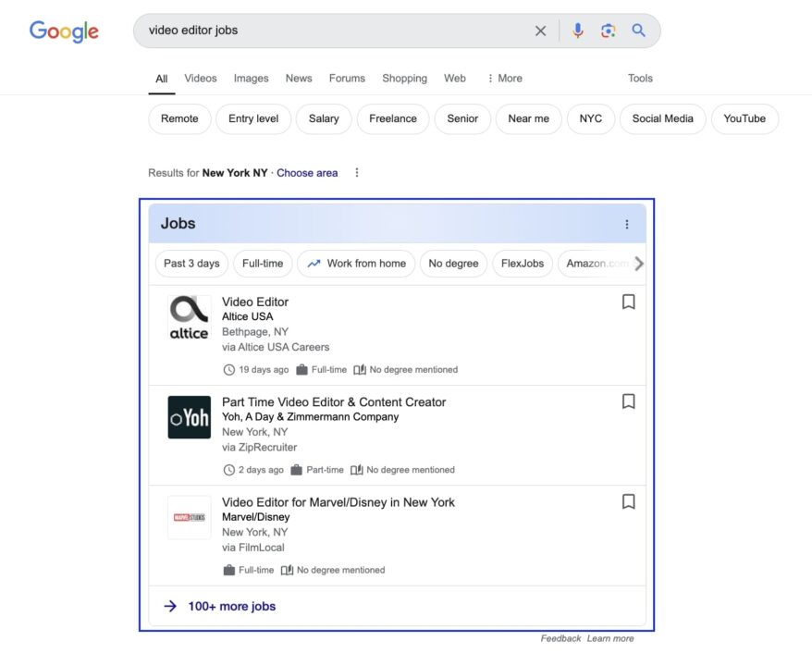
Task: Filter jobs by Past 3 days
Action: 191,264
